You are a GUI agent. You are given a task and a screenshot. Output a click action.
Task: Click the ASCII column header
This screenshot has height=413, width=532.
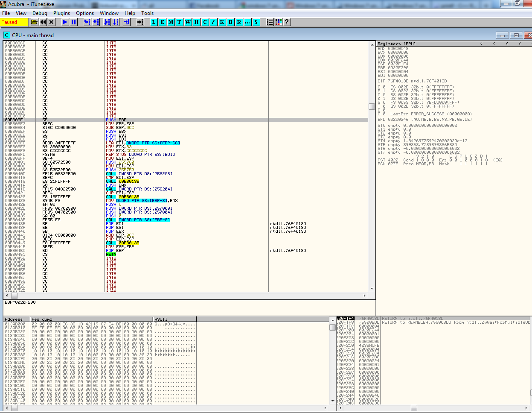pos(174,319)
